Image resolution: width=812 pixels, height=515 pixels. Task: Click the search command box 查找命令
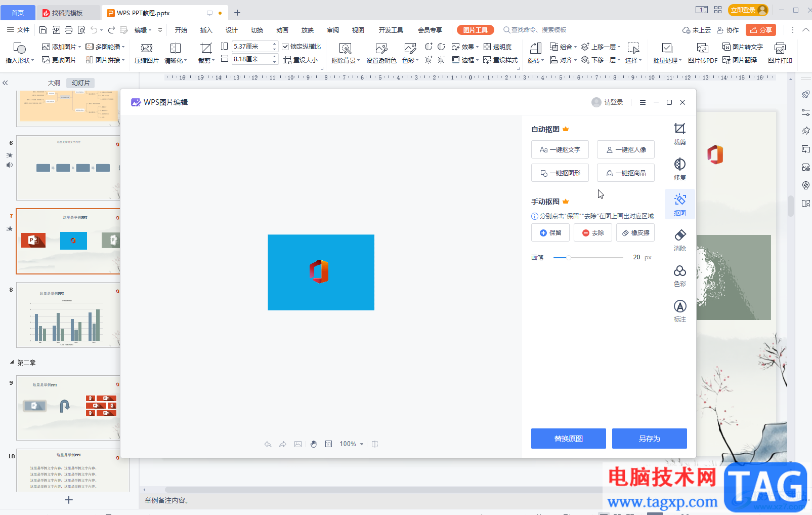[535, 30]
